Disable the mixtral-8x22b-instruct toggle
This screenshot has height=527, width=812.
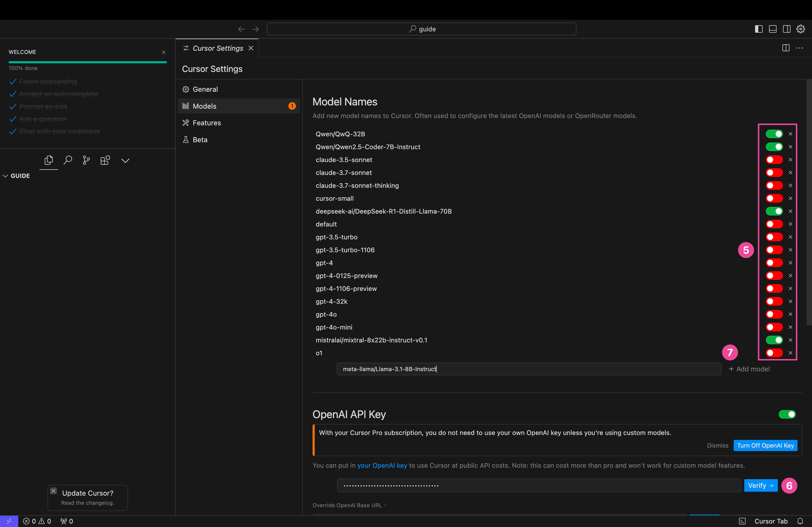774,340
